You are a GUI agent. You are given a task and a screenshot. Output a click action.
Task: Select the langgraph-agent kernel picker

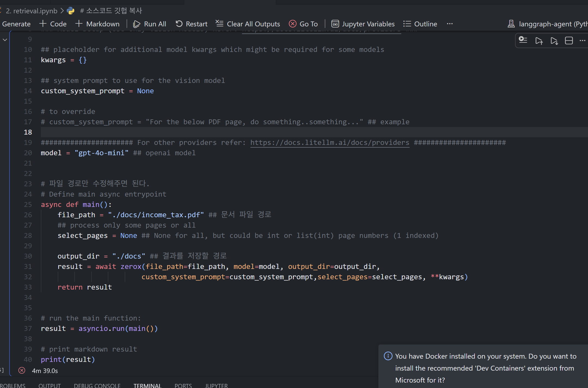point(547,24)
